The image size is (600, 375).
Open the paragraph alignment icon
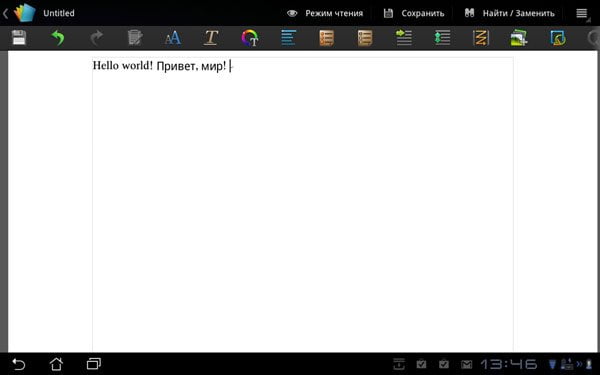coord(288,38)
